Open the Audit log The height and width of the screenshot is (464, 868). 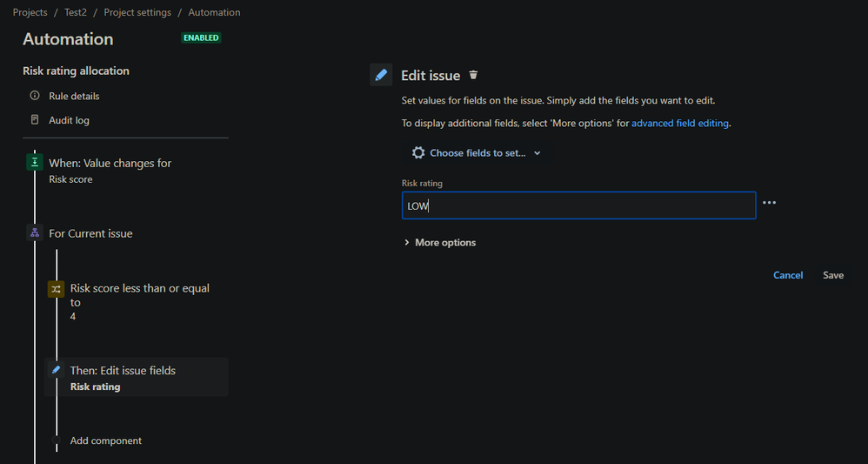(x=70, y=120)
